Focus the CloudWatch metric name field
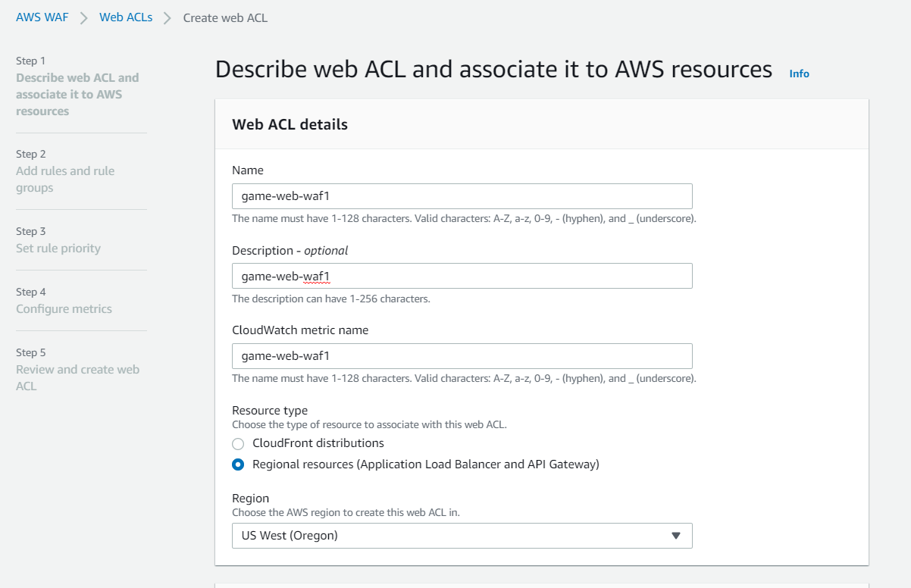The height and width of the screenshot is (588, 911). point(462,356)
